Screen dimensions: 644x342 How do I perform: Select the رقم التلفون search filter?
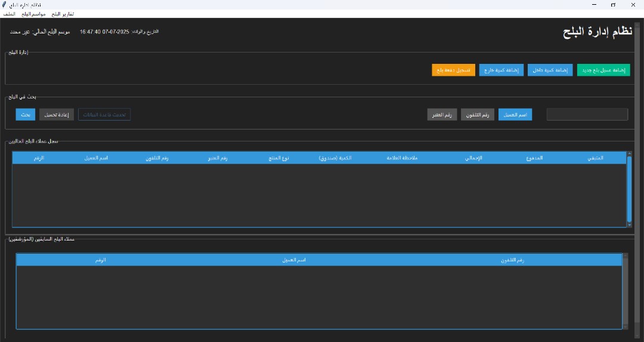click(x=478, y=115)
